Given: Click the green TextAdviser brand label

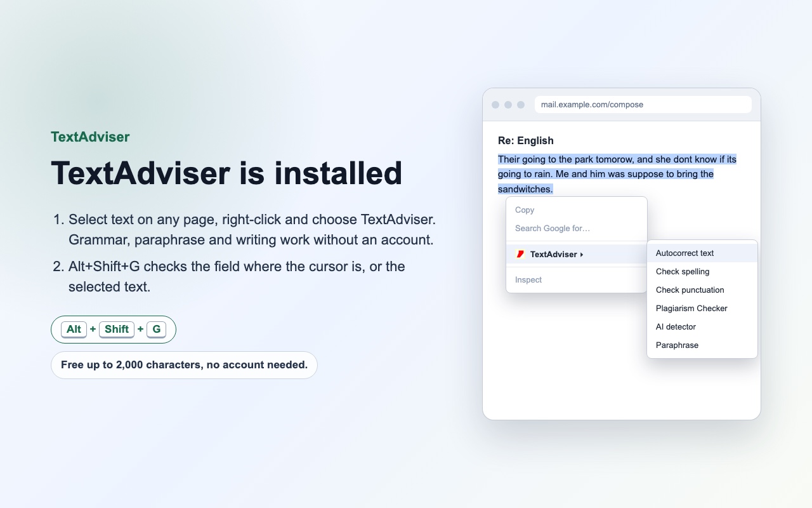Looking at the screenshot, I should 90,137.
